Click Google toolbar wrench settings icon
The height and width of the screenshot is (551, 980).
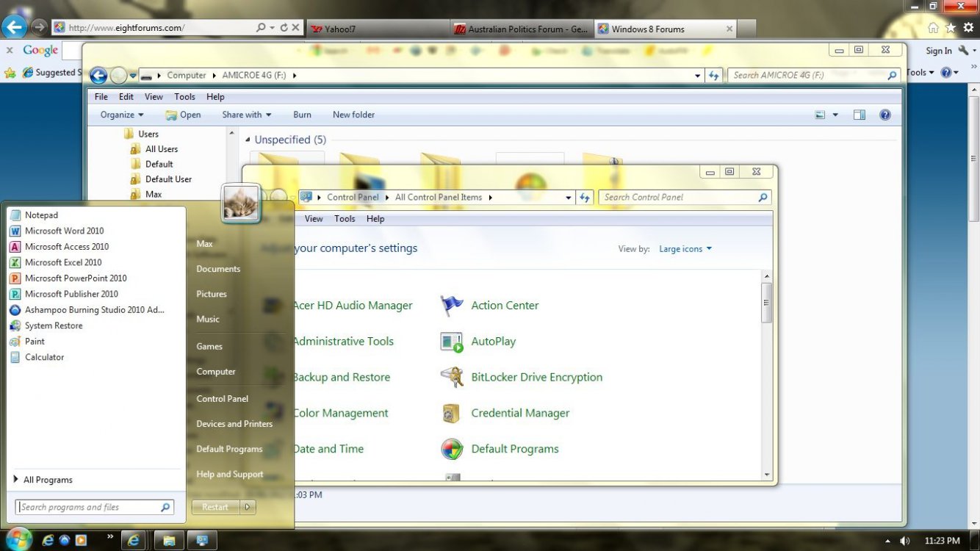(965, 51)
